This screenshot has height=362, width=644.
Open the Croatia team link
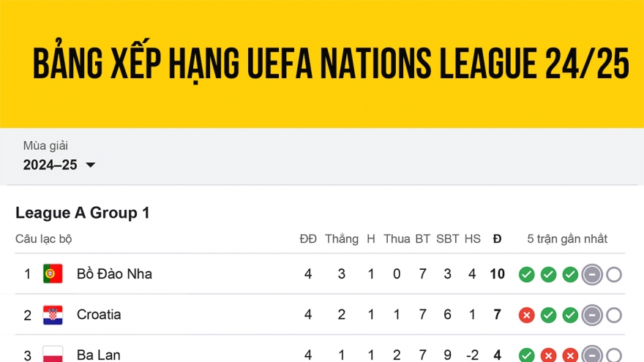(99, 315)
